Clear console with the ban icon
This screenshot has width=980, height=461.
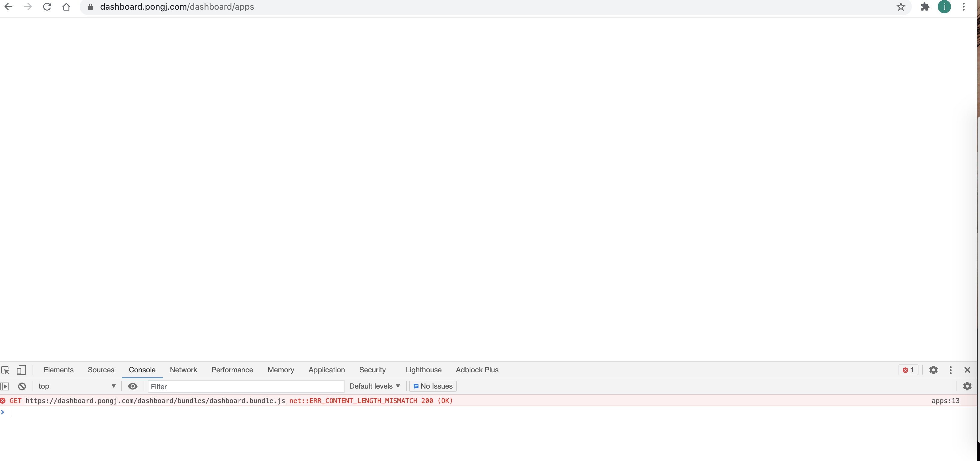point(22,386)
